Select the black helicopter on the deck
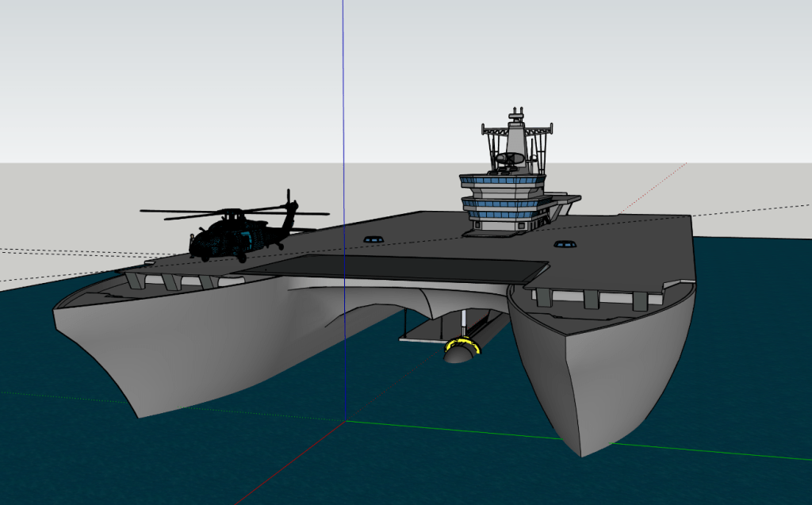The image size is (812, 505). (228, 239)
